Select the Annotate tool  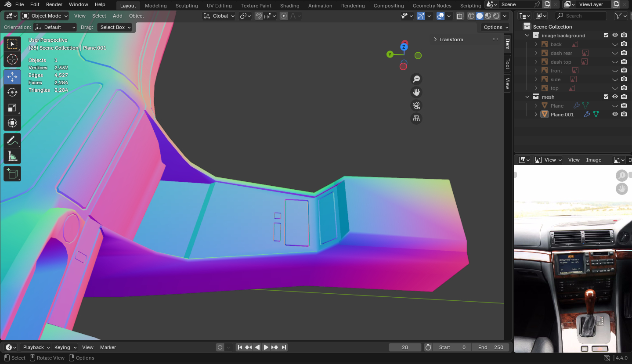pyautogui.click(x=12, y=141)
